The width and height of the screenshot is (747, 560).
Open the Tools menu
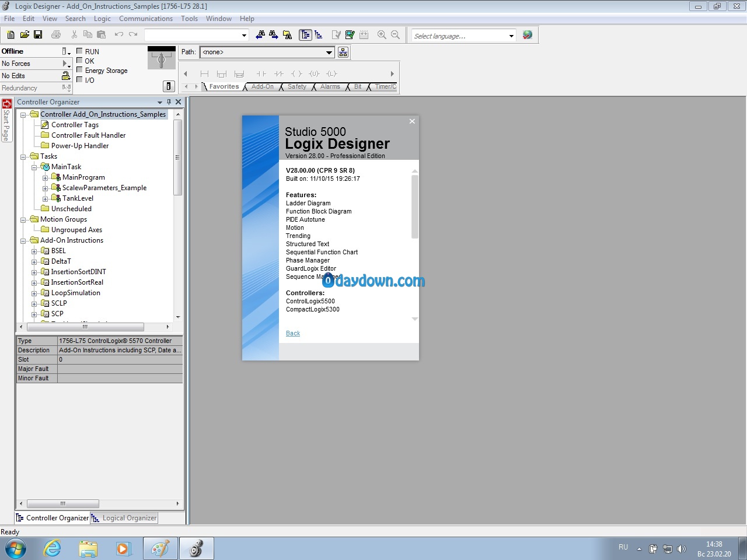tap(189, 19)
